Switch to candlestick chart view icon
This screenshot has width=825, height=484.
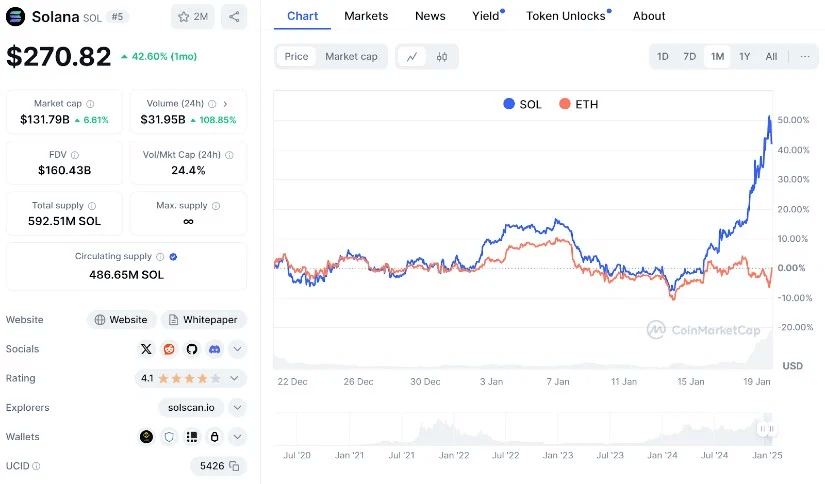(x=441, y=57)
